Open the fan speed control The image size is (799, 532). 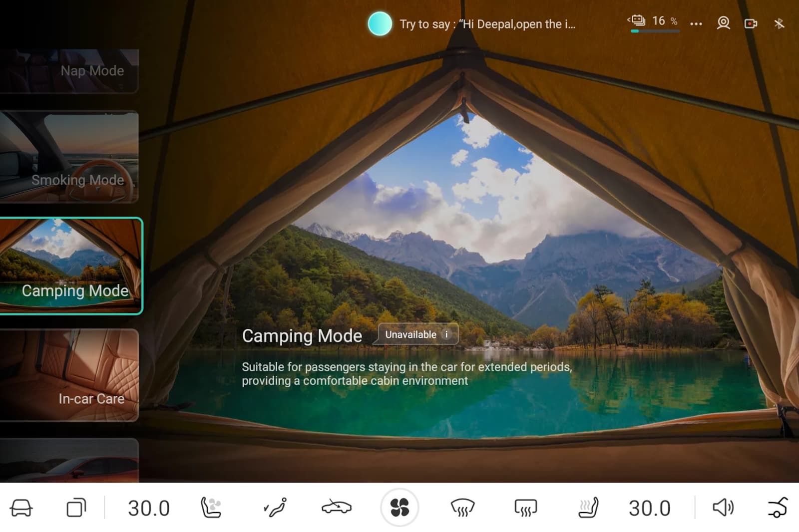click(399, 508)
